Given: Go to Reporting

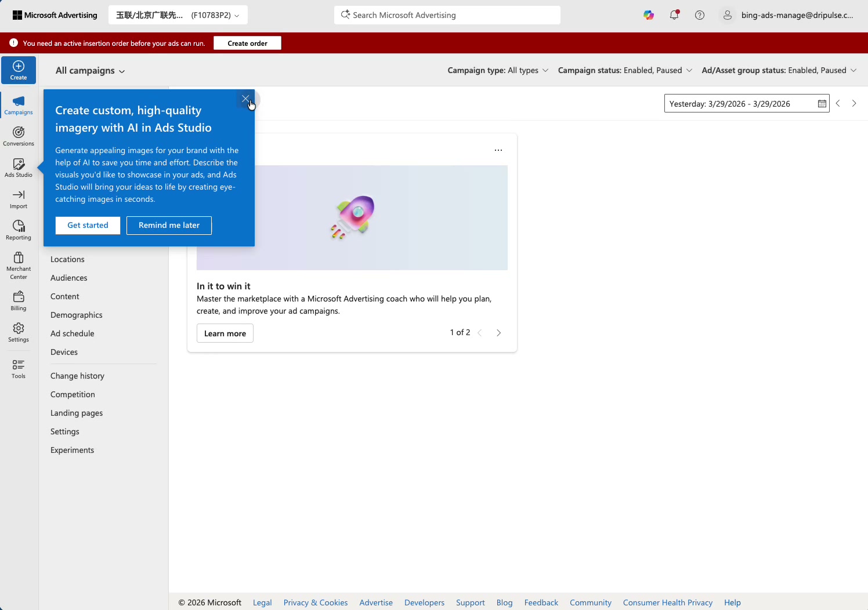Looking at the screenshot, I should point(19,230).
